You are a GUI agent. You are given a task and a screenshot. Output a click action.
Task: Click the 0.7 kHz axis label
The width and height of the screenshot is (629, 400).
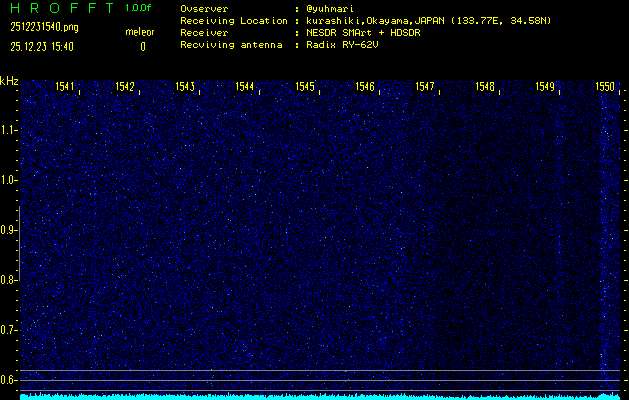8,330
